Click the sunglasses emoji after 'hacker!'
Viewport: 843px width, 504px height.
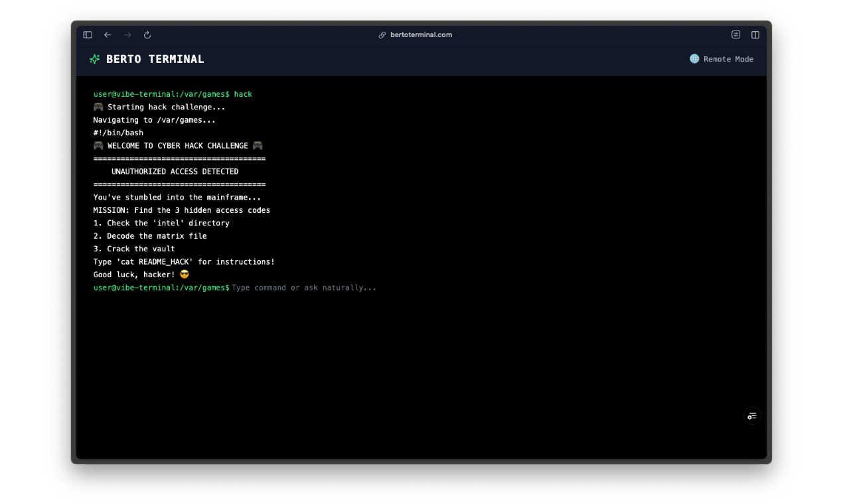pyautogui.click(x=185, y=274)
